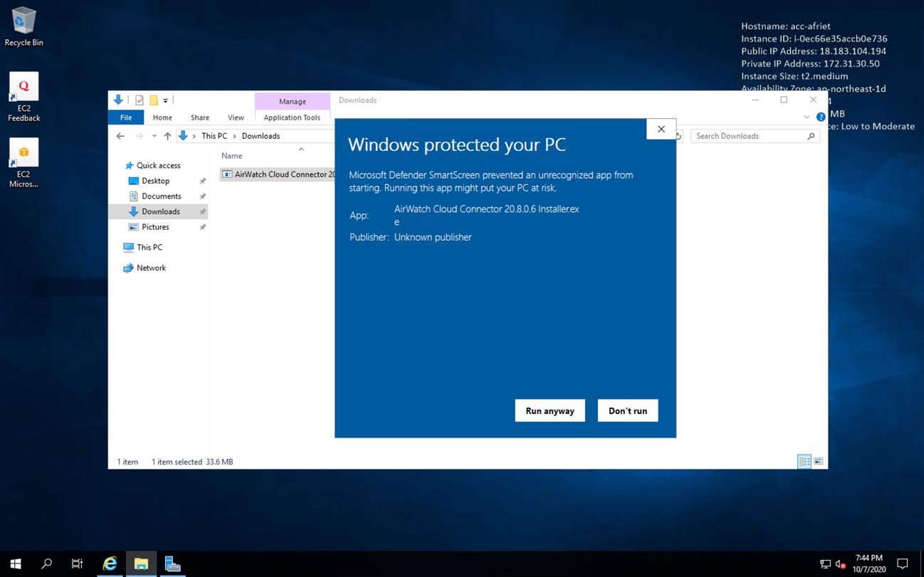Open Server Manager from taskbar

[172, 563]
